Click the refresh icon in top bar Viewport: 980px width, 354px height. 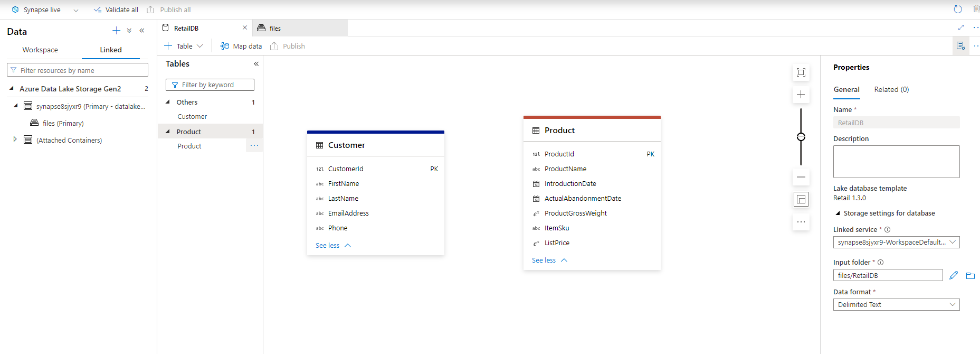click(958, 10)
